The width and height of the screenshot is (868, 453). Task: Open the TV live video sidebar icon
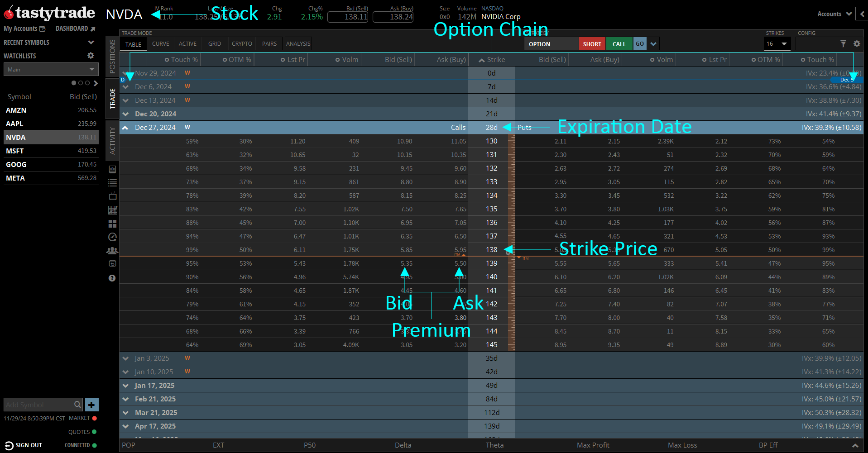click(112, 196)
